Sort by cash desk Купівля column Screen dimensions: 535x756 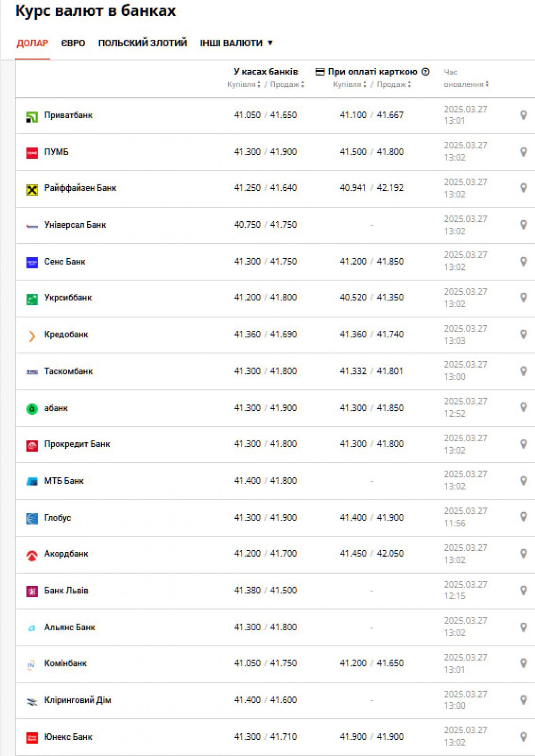coord(243,84)
